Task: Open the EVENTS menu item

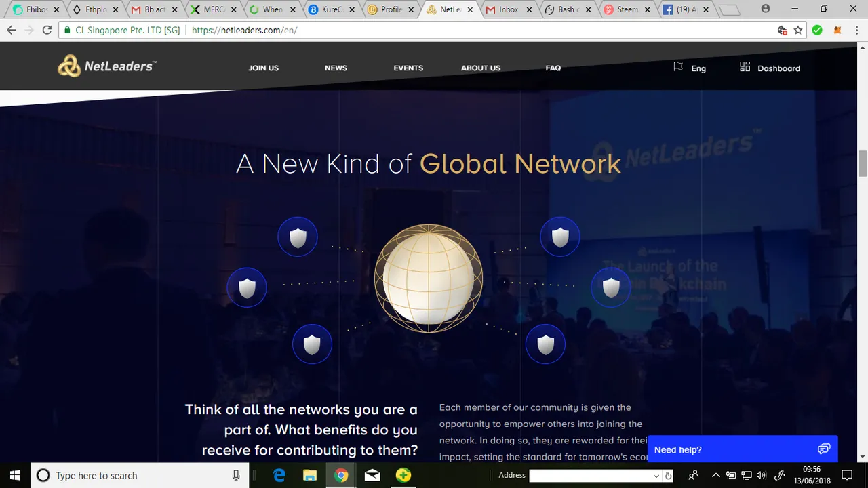Action: pyautogui.click(x=408, y=68)
